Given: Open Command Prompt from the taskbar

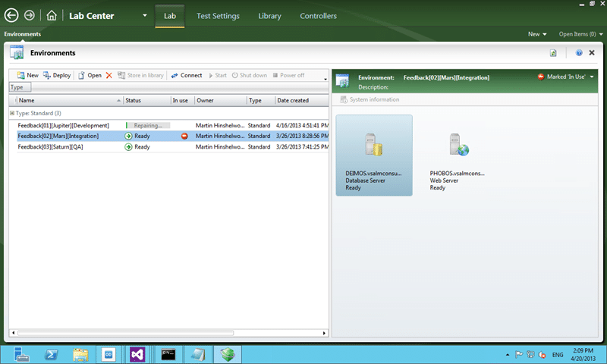Looking at the screenshot, I should pyautogui.click(x=168, y=354).
